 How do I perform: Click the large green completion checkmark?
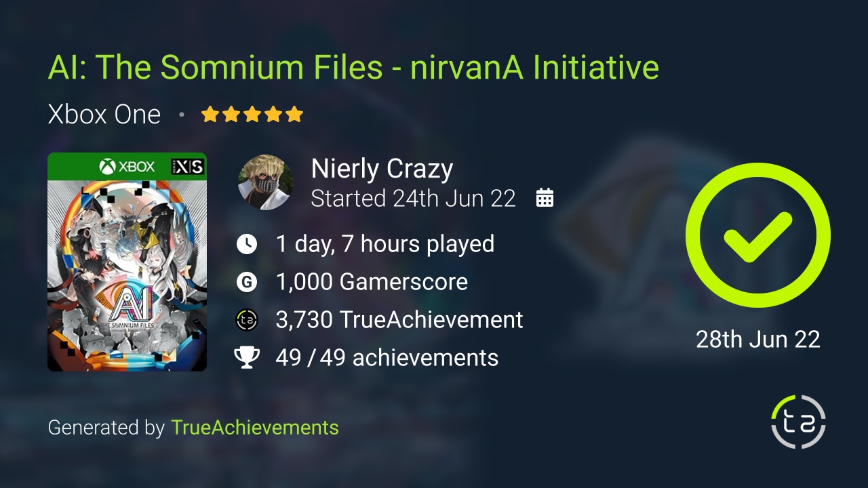[x=758, y=235]
